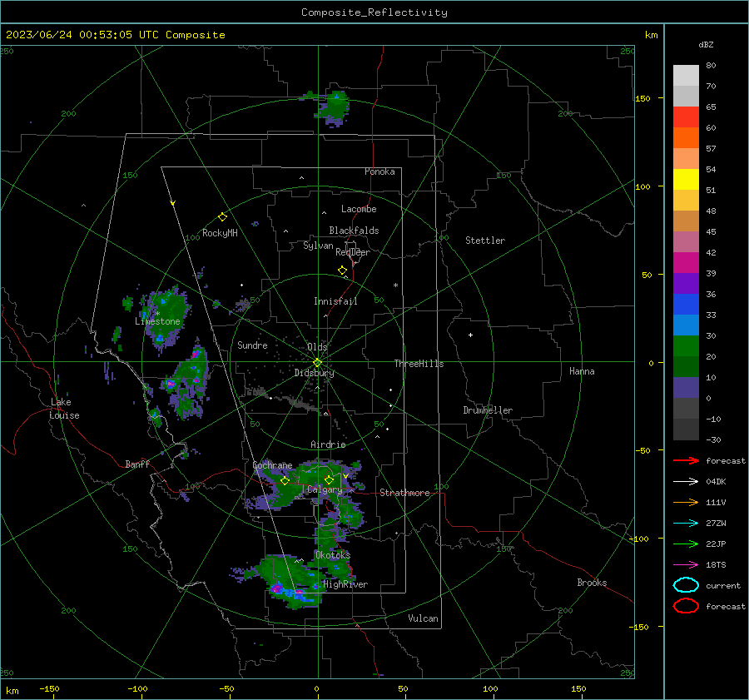Click yellow diamond marker below Cochrane
749x700 pixels.
[x=285, y=481]
